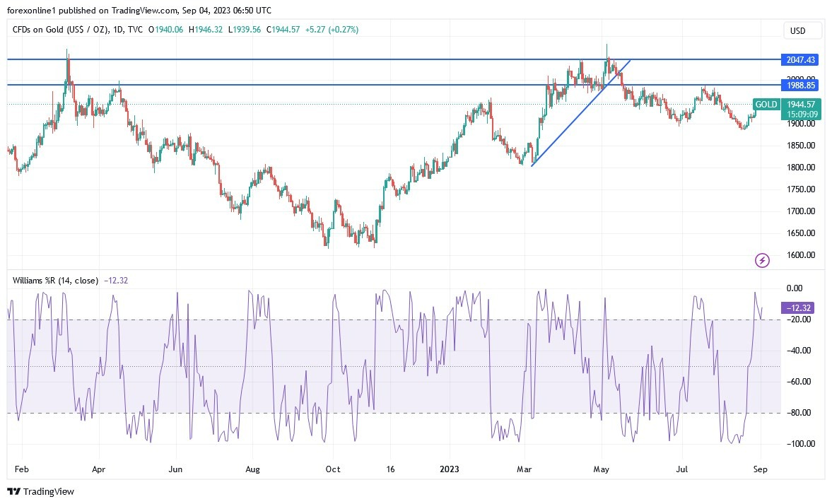The image size is (832, 504).
Task: Select the current price tag showing 1944.57
Action: click(x=799, y=104)
